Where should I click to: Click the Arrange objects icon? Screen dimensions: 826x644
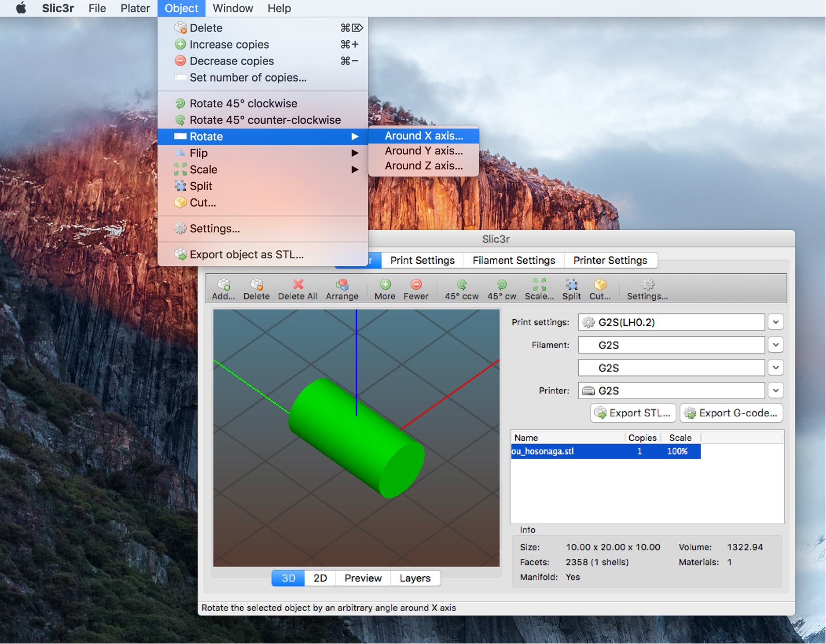[x=342, y=289]
